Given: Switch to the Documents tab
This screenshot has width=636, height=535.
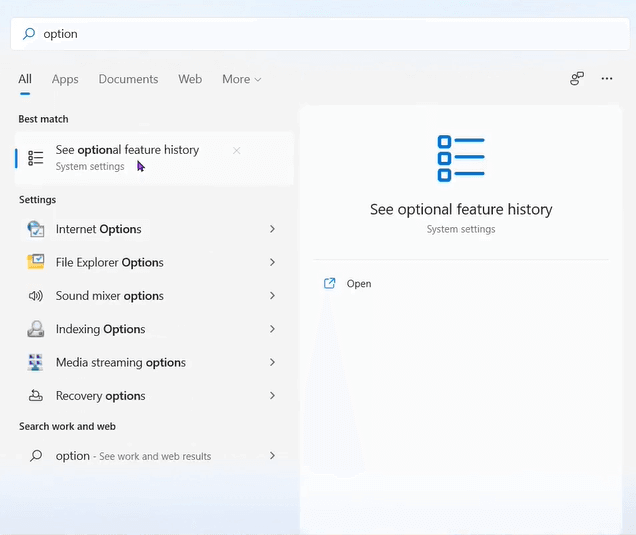Looking at the screenshot, I should click(128, 79).
